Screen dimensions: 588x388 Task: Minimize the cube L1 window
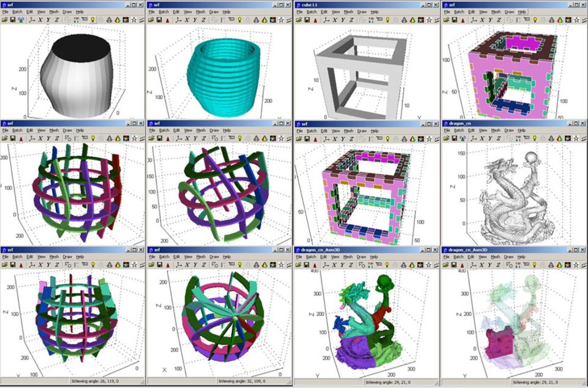click(x=424, y=4)
